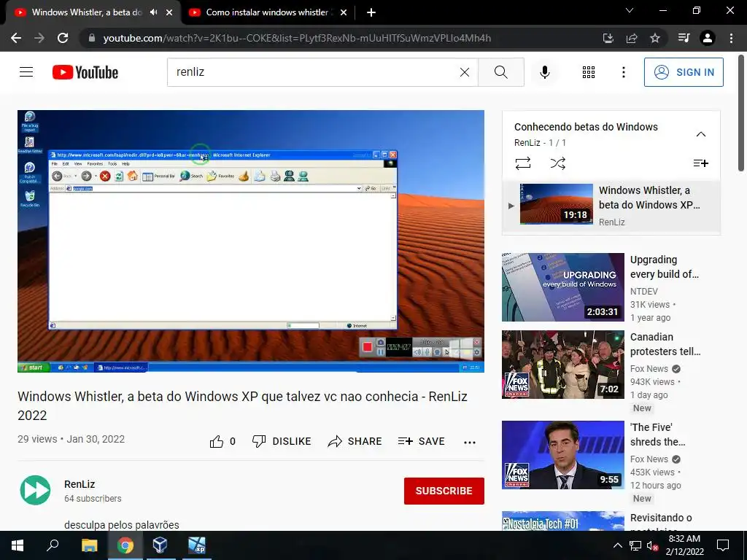The height and width of the screenshot is (560, 747).
Task: Click the network tray icon
Action: (635, 545)
